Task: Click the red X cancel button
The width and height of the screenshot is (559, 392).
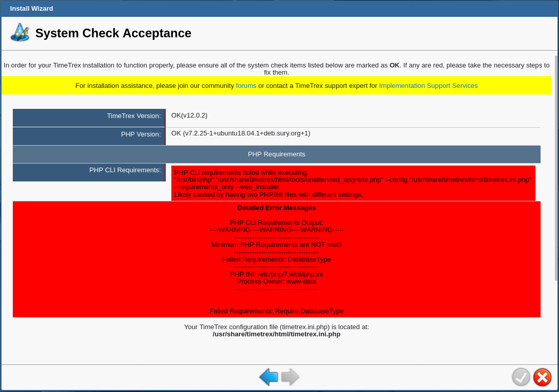Action: tap(542, 377)
